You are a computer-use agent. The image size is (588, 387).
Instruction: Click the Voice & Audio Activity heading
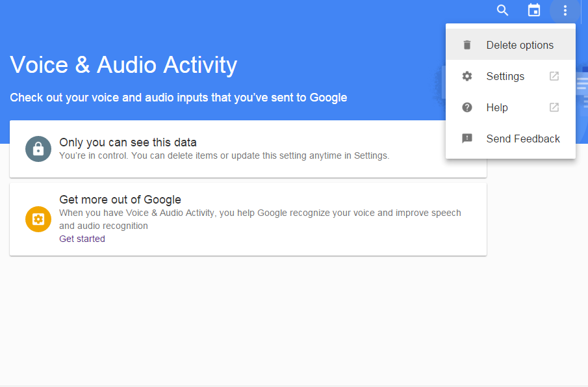click(x=123, y=65)
